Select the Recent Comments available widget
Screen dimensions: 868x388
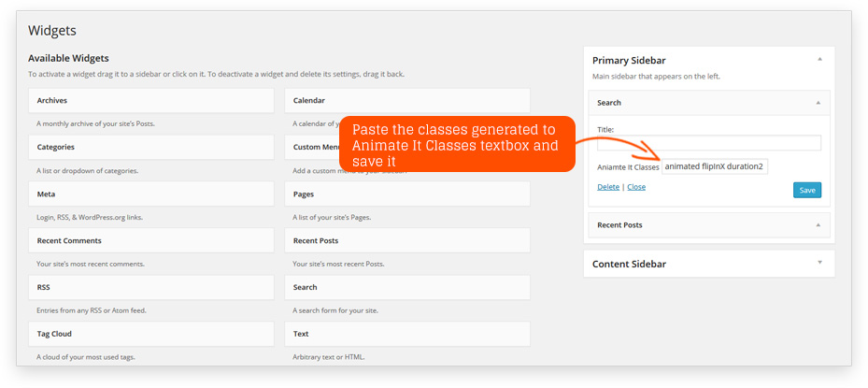point(151,241)
